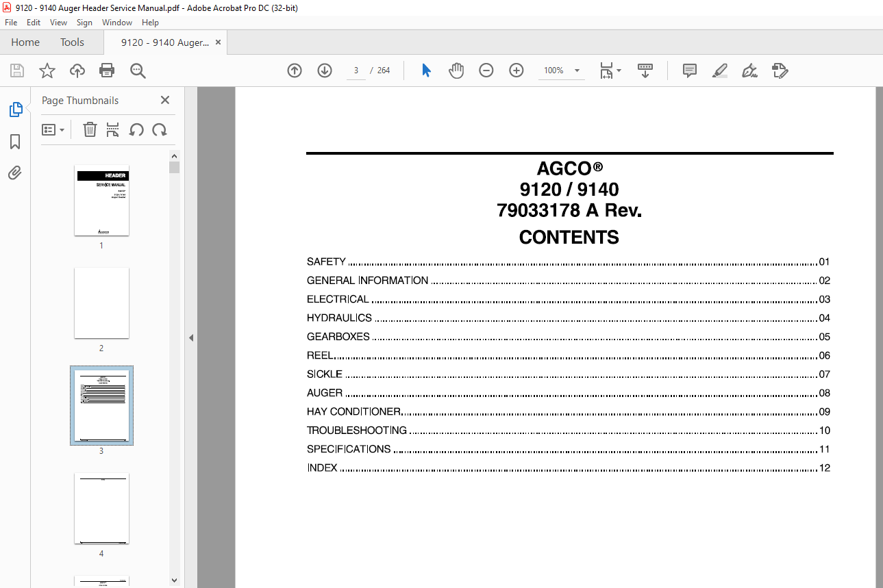Select the page 2 thumbnail
The image size is (883, 588).
pos(101,303)
